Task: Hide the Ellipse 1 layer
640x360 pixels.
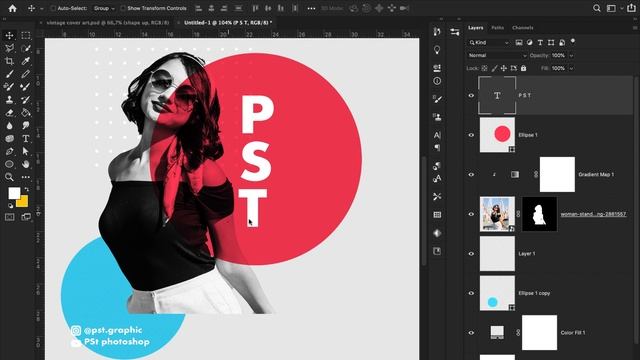Action: [471, 135]
